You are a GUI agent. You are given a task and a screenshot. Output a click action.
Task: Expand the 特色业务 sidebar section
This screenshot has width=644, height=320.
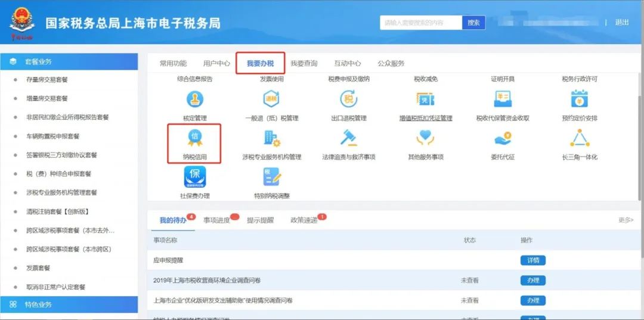tap(69, 305)
